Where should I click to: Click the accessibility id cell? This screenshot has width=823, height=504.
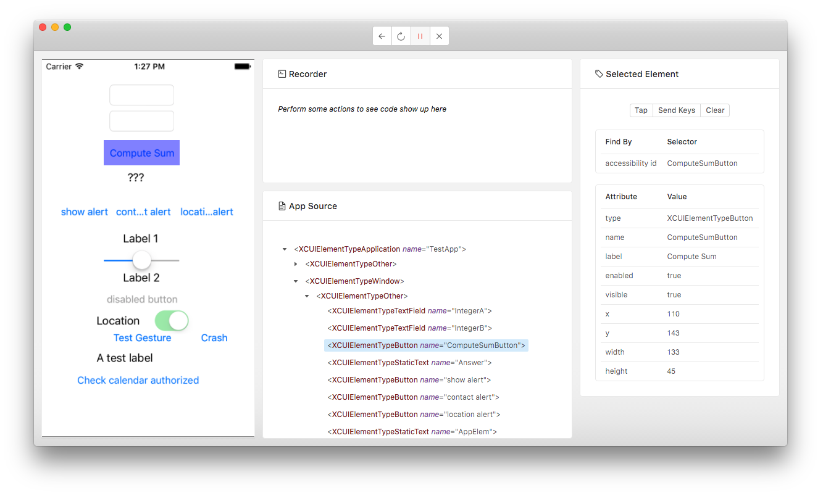tap(631, 163)
